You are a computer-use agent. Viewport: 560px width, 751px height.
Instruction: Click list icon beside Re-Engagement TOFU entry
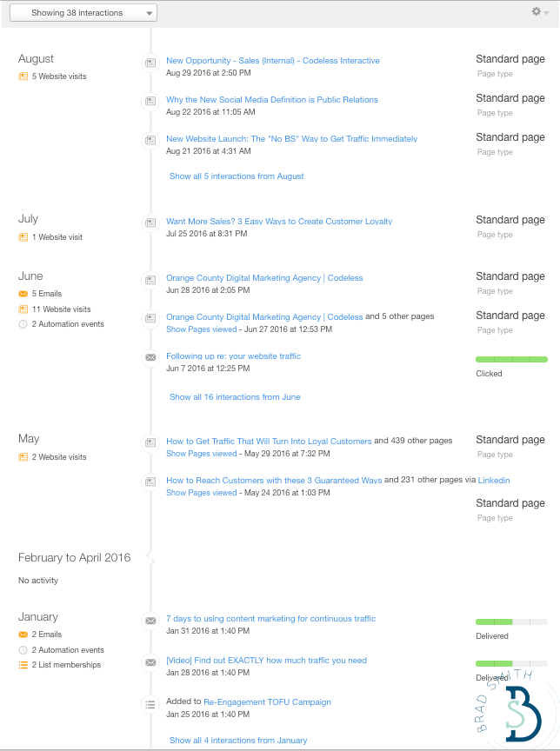[x=150, y=705]
